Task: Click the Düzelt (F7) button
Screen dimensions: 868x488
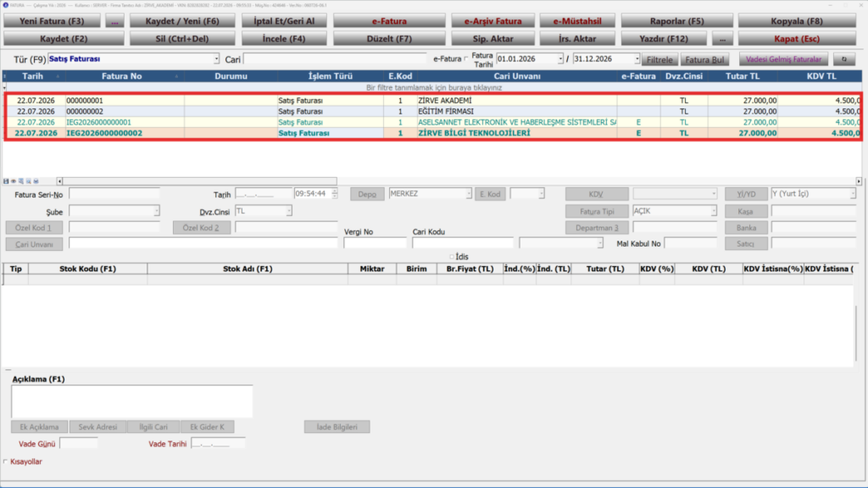Action: tap(389, 39)
